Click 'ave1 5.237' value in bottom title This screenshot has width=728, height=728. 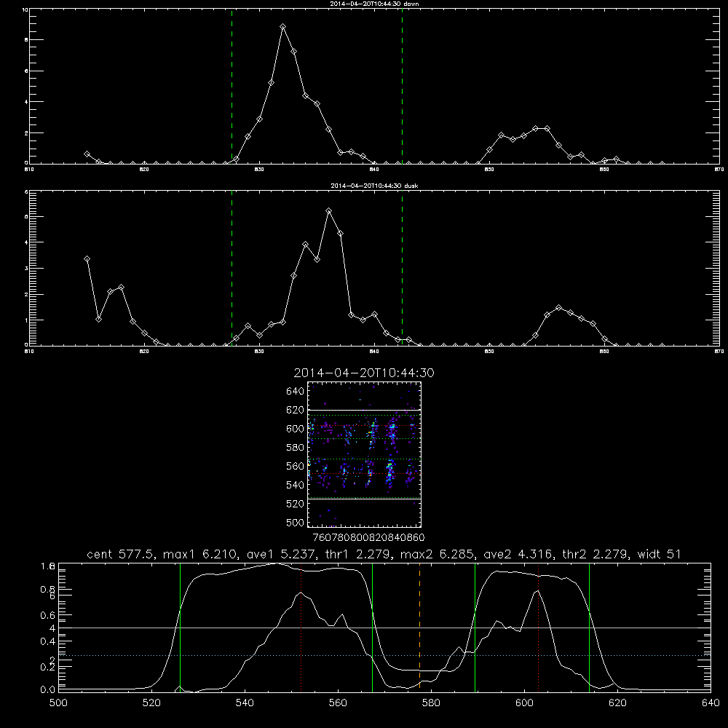282,554
